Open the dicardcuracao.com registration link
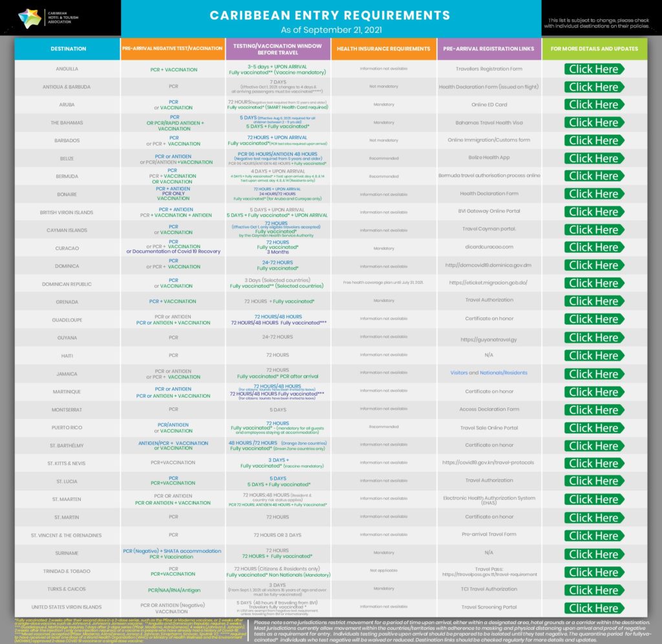This screenshot has height=644, width=662. [x=489, y=247]
